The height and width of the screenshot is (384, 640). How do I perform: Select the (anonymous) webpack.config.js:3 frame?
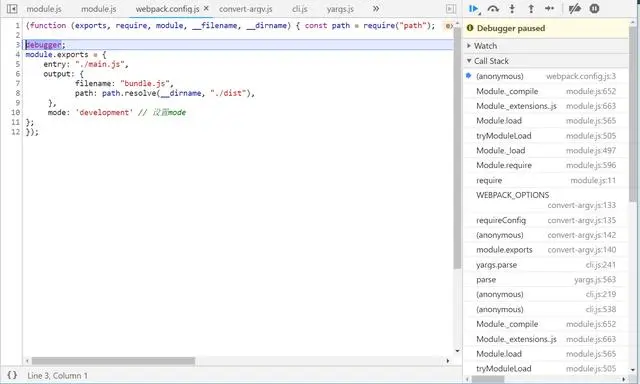[546, 76]
